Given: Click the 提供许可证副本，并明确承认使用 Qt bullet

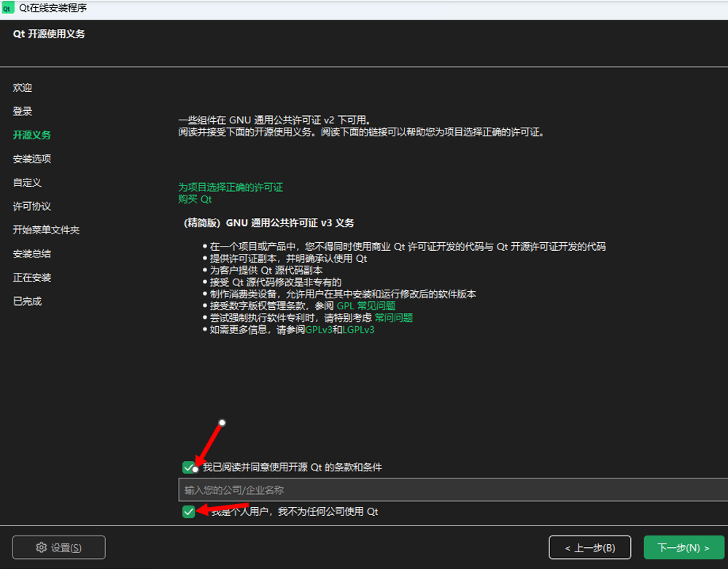Looking at the screenshot, I should click(x=288, y=259).
